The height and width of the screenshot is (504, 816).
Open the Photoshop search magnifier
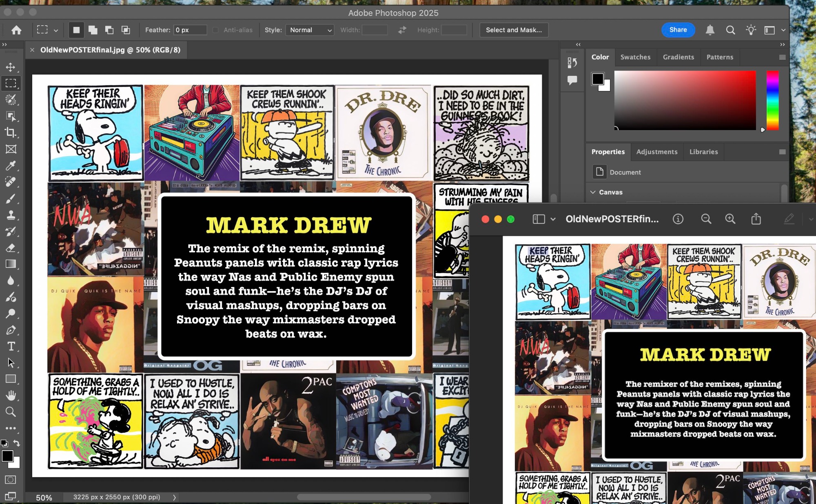pos(730,30)
